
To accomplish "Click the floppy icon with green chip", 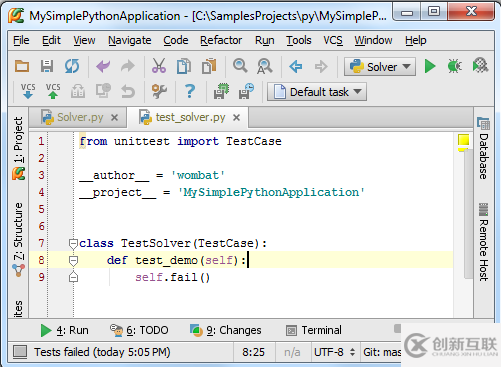I will coord(221,91).
